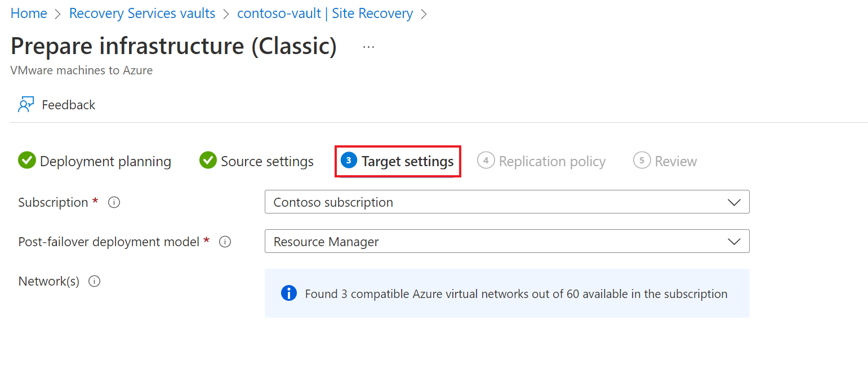Click the green checkmark on Deployment planning

pos(26,161)
